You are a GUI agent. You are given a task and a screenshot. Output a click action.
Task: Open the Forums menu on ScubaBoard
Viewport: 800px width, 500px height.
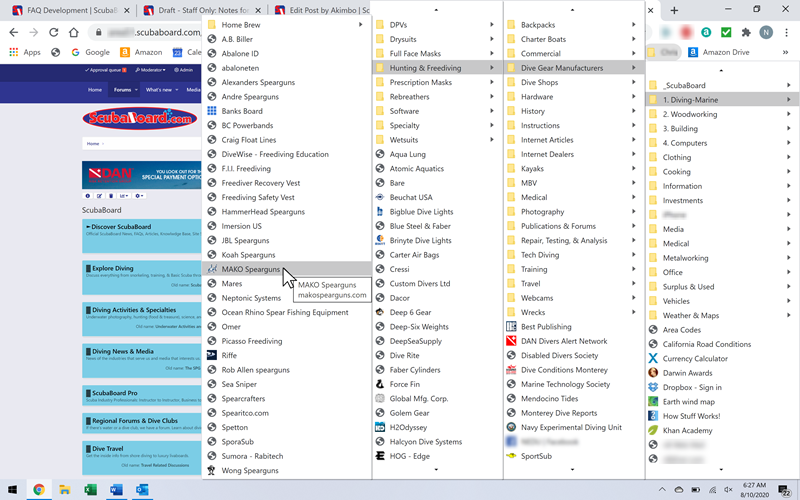[126, 90]
